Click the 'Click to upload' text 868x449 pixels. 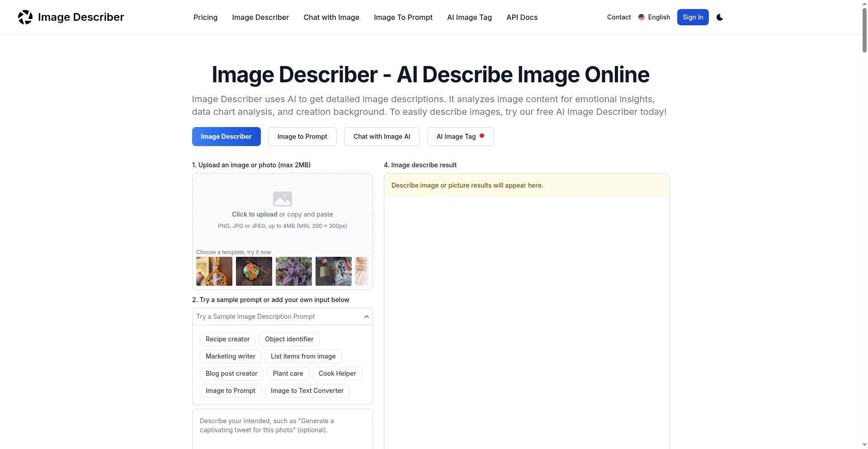[255, 214]
